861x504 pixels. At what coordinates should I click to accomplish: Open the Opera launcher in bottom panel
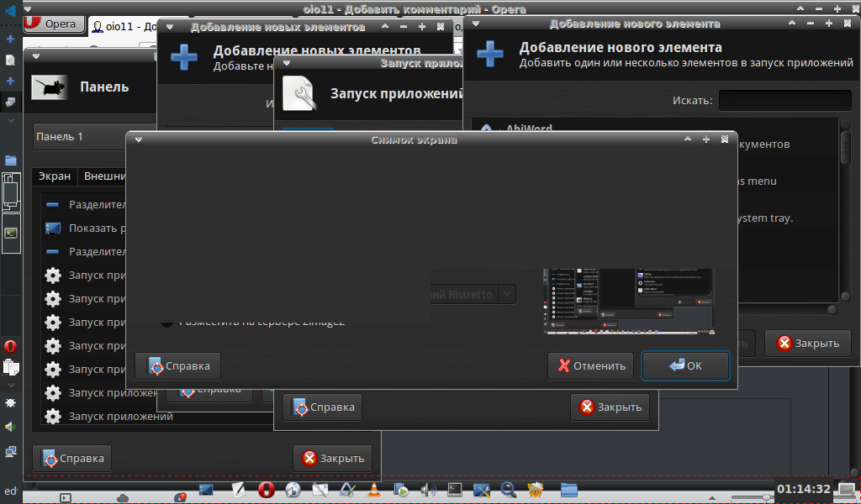(x=267, y=489)
